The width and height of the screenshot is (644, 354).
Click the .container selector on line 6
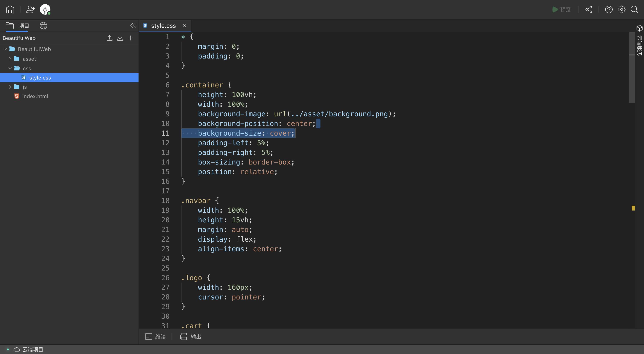(202, 85)
